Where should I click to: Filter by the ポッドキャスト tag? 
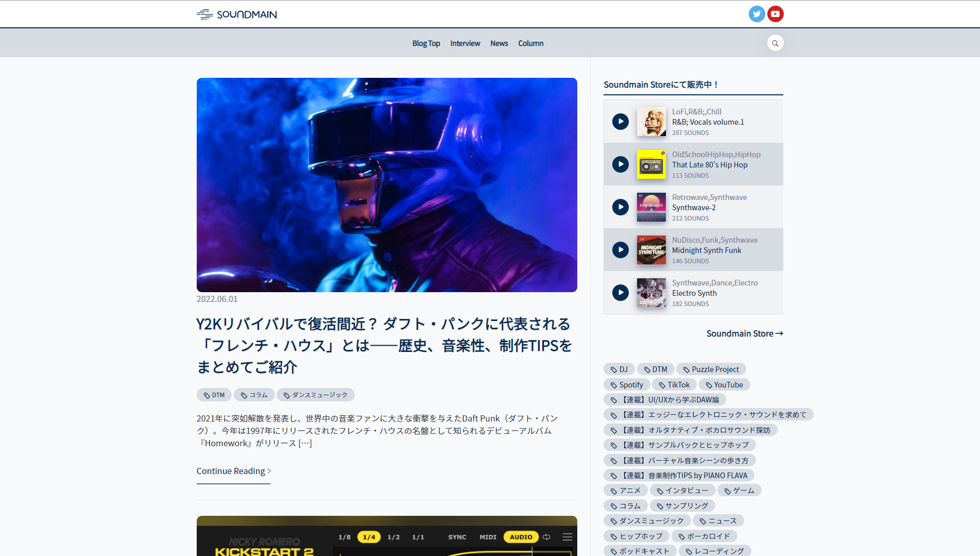640,551
